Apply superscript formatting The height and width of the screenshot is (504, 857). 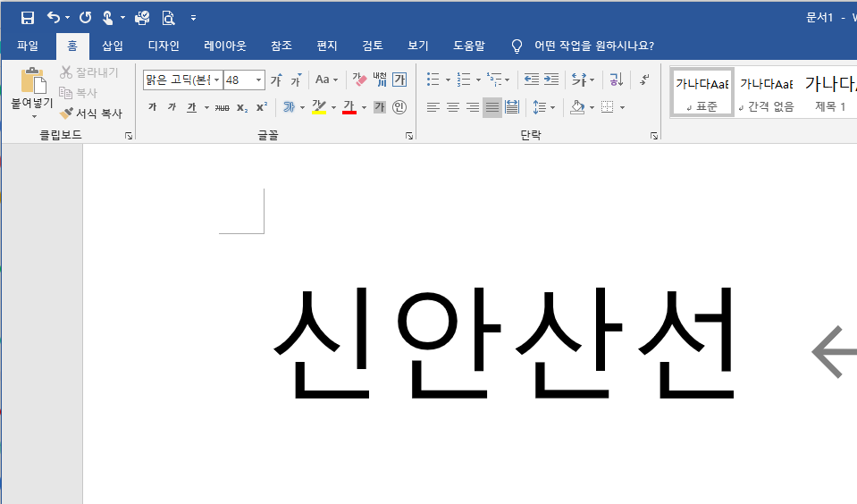pyautogui.click(x=262, y=107)
